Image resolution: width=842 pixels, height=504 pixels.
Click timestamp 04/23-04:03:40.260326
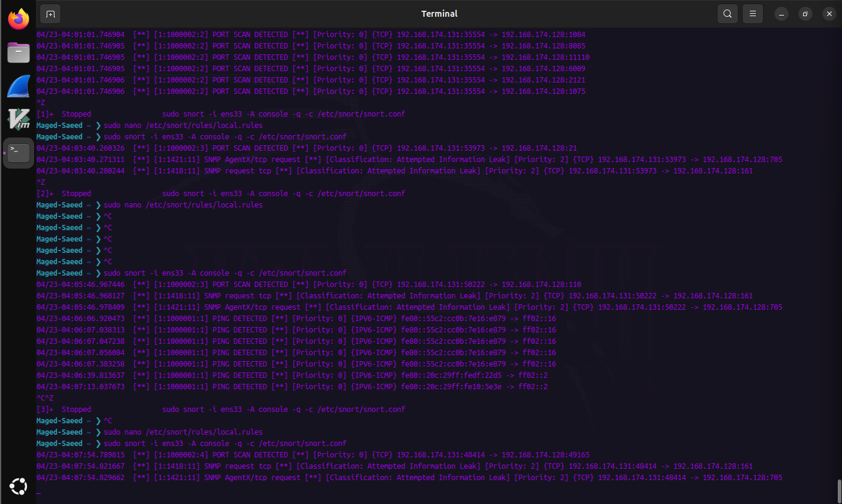pos(81,148)
